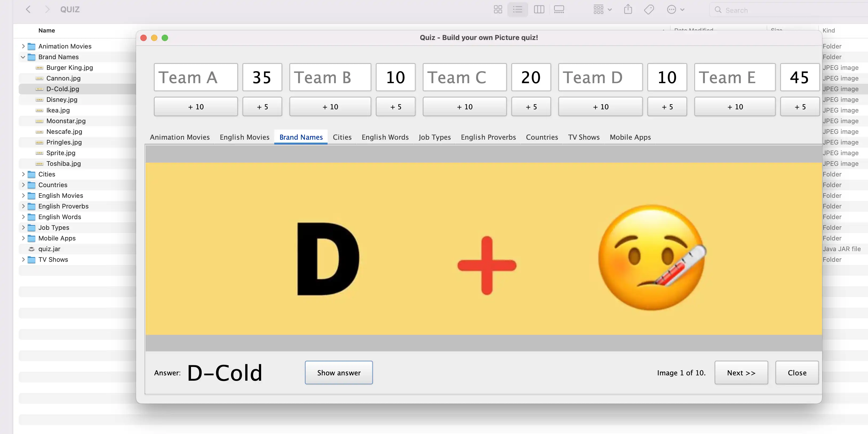Select the Brand Names tab
The height and width of the screenshot is (434, 868).
tap(301, 137)
